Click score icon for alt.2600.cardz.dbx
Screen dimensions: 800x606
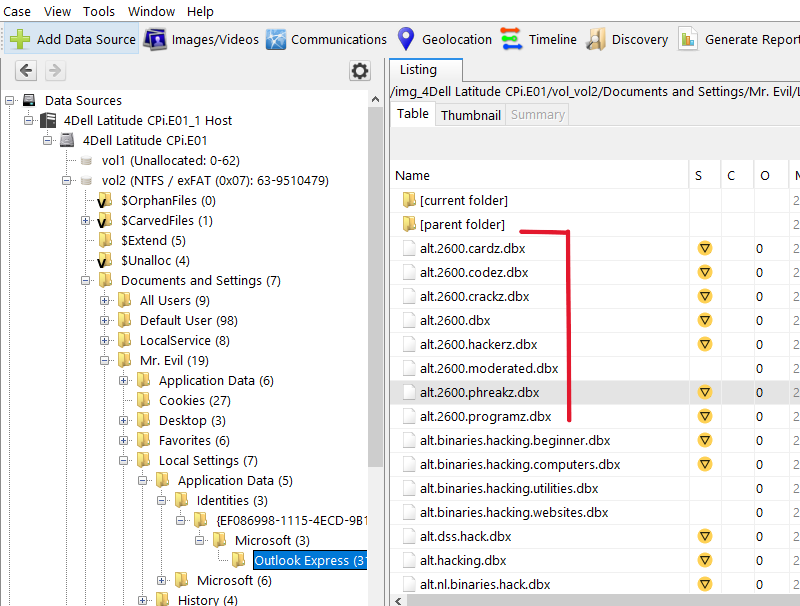[x=704, y=248]
